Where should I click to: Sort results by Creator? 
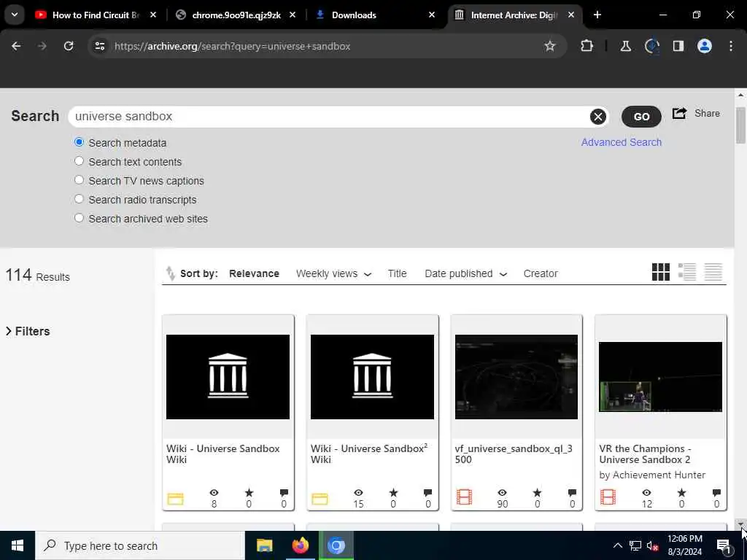click(541, 274)
